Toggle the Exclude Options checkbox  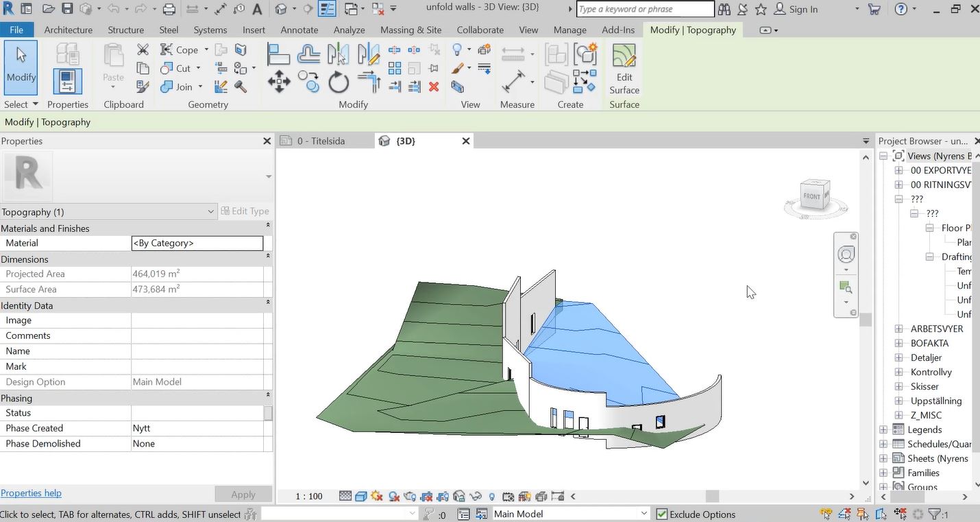[x=662, y=514]
